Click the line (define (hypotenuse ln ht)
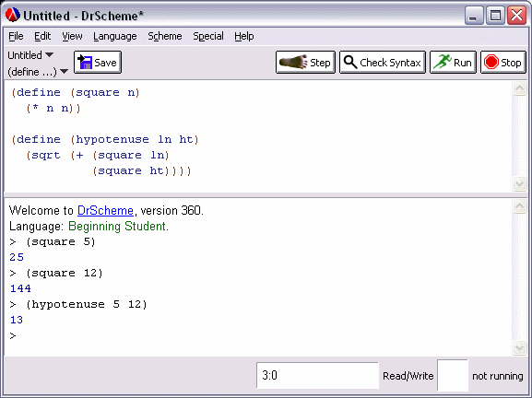This screenshot has height=398, width=532. pos(105,139)
